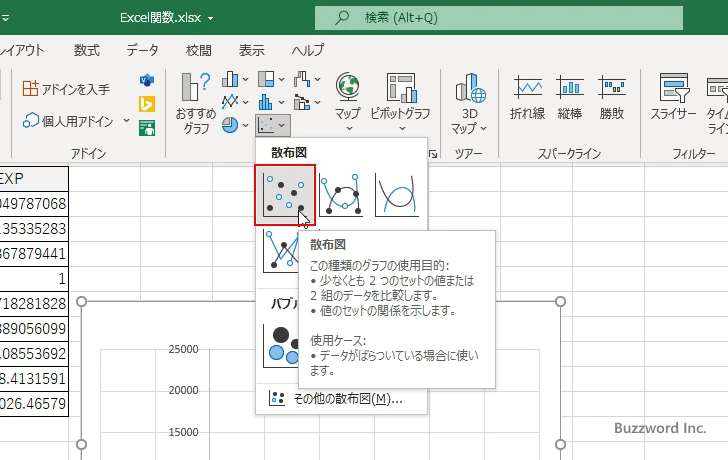Click the 25000 axis label on chart
Viewport: 728px width, 460px height.
click(183, 349)
